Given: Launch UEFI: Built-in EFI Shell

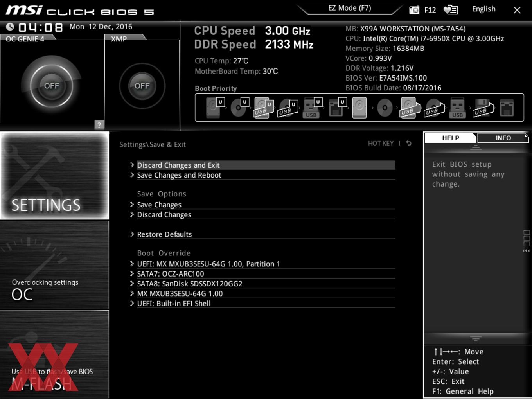Looking at the screenshot, I should [262, 303].
